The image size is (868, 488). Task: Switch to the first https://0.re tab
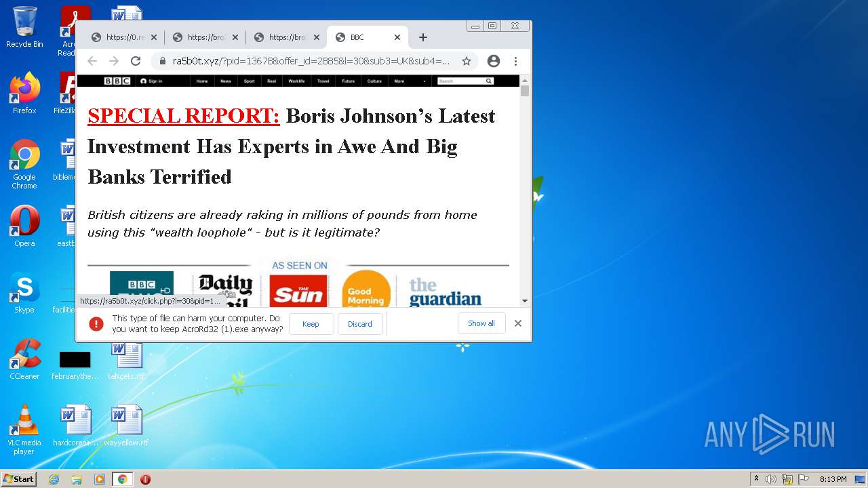(123, 37)
